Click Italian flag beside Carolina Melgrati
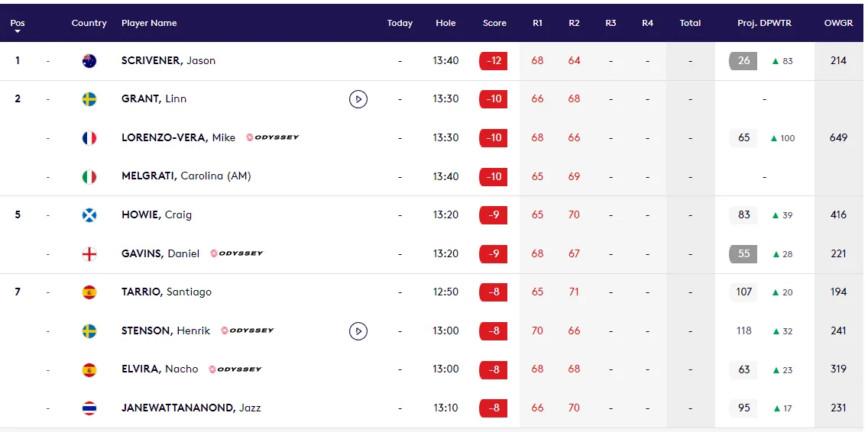 click(89, 176)
